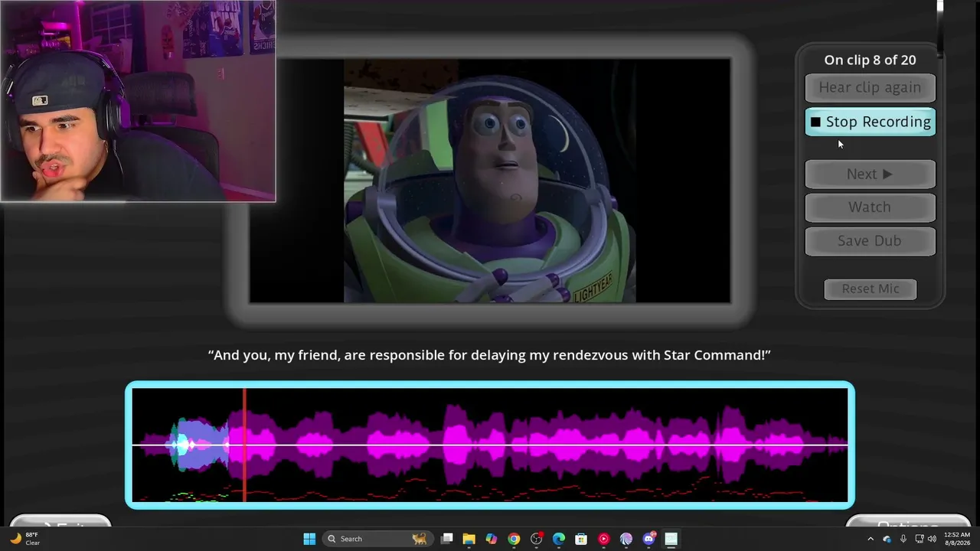Click the OneDrive cloud tray icon

tap(887, 539)
